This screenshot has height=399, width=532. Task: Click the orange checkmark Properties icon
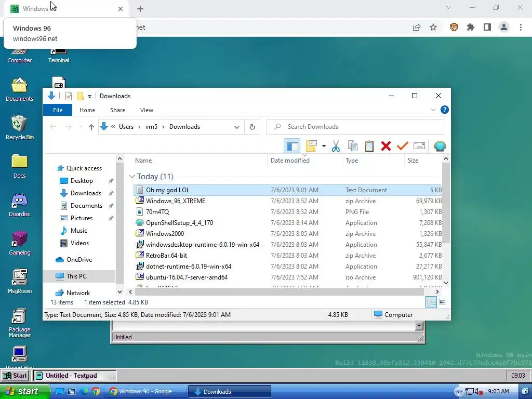pyautogui.click(x=403, y=146)
